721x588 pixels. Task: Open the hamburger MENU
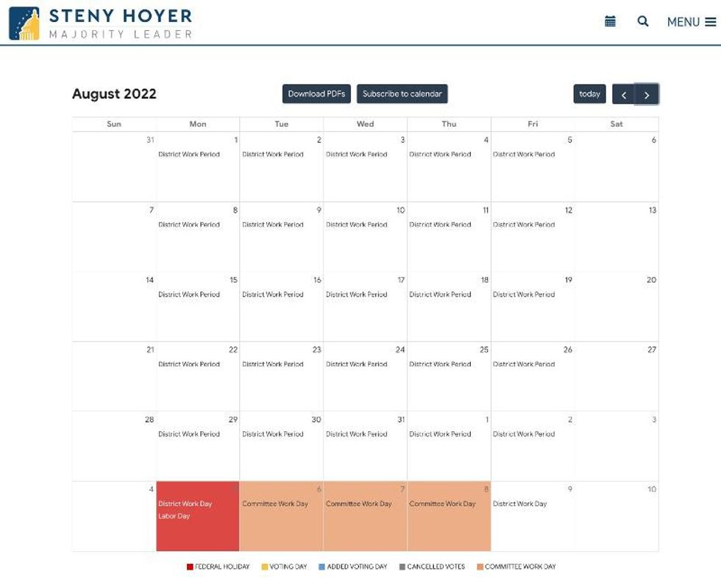pos(691,22)
